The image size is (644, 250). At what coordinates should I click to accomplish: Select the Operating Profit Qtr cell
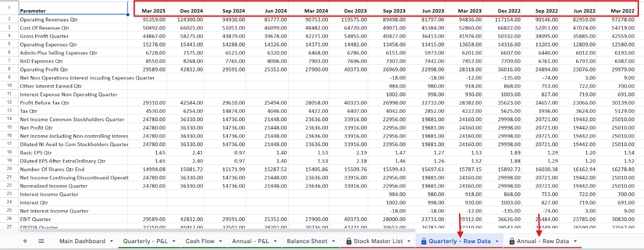(73, 69)
